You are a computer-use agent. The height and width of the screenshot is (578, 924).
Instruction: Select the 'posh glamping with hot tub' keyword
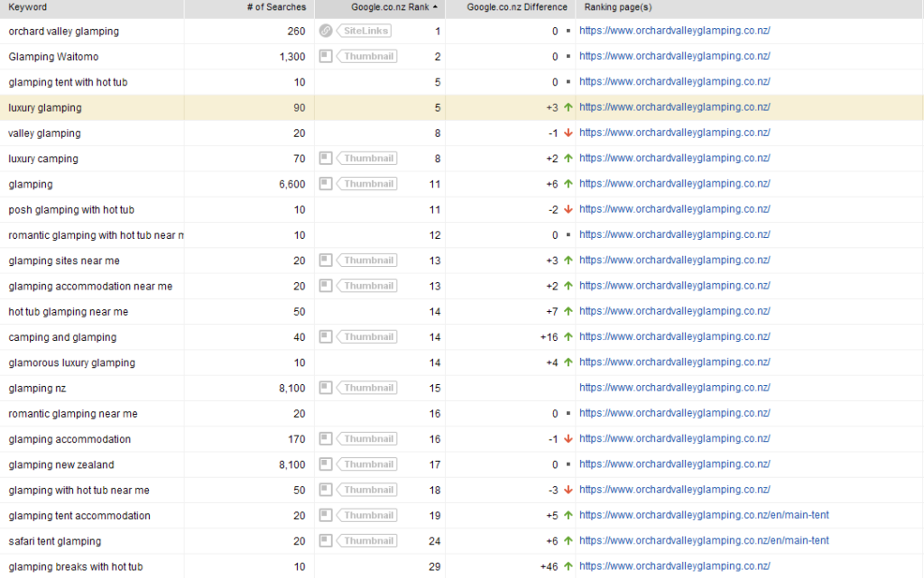(71, 210)
